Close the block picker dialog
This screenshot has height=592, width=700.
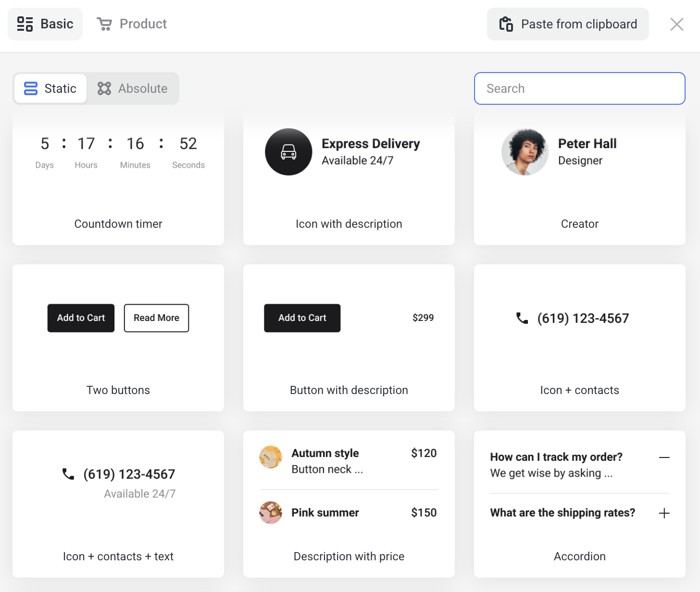676,24
